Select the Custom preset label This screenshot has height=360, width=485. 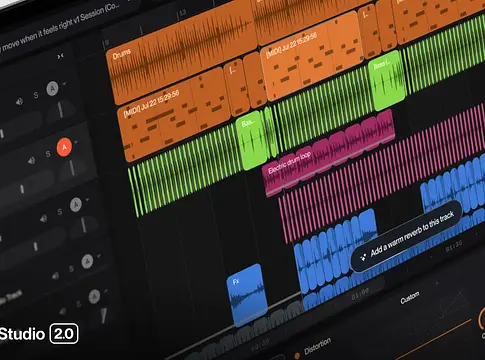(x=410, y=298)
